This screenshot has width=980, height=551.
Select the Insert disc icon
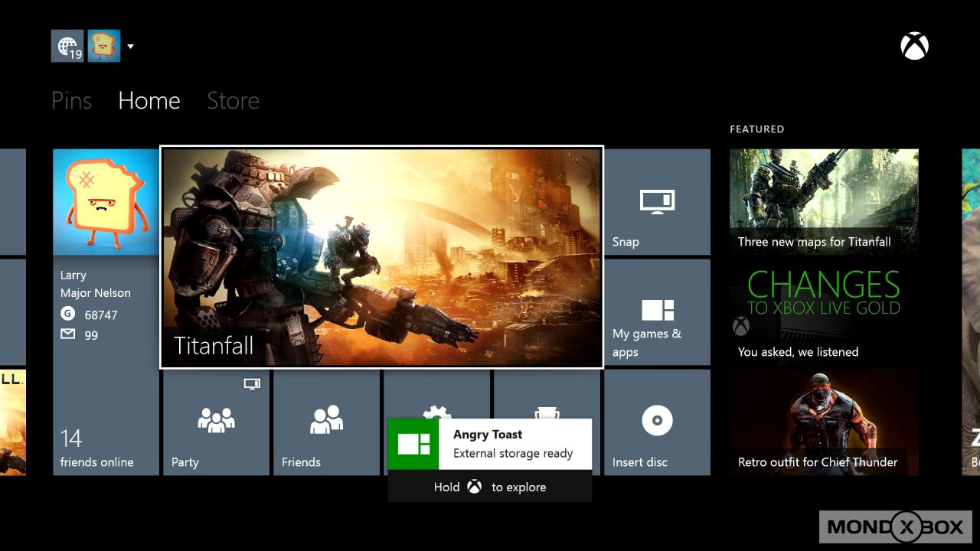tap(656, 421)
